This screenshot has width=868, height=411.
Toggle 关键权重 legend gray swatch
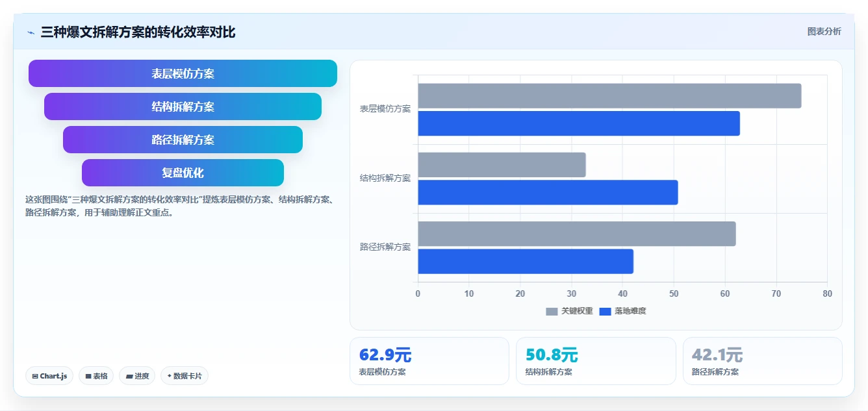click(552, 312)
